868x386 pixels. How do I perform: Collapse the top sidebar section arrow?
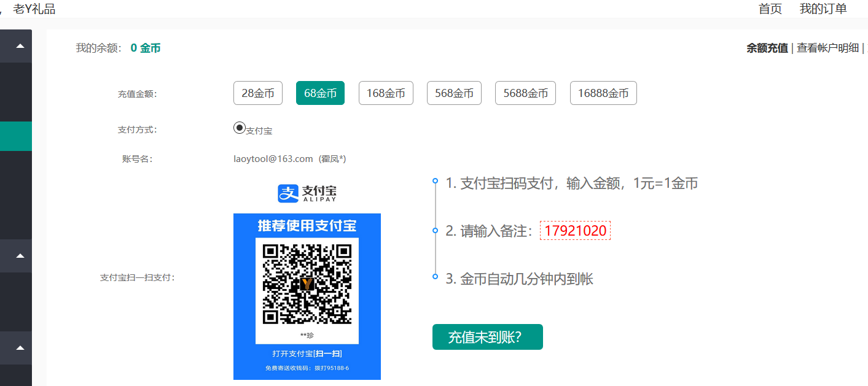tap(20, 46)
